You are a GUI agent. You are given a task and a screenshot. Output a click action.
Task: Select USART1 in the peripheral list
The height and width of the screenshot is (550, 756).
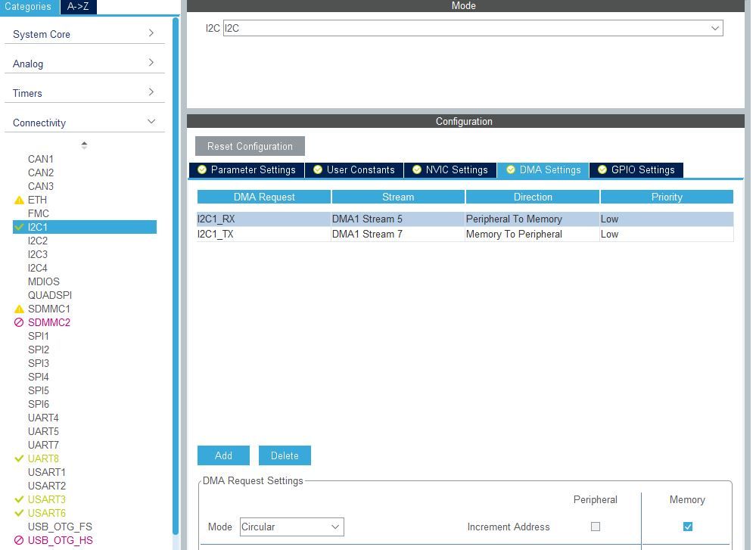coord(47,472)
